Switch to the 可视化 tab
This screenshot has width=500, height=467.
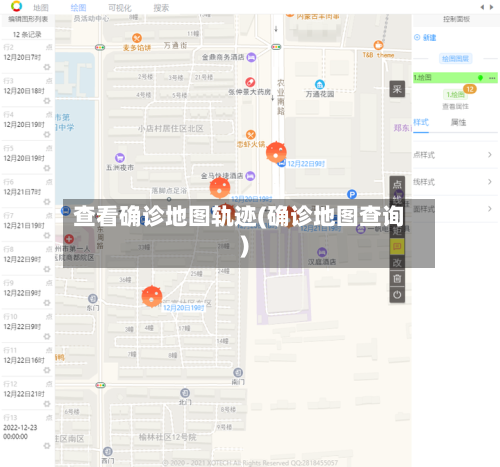pyautogui.click(x=120, y=7)
